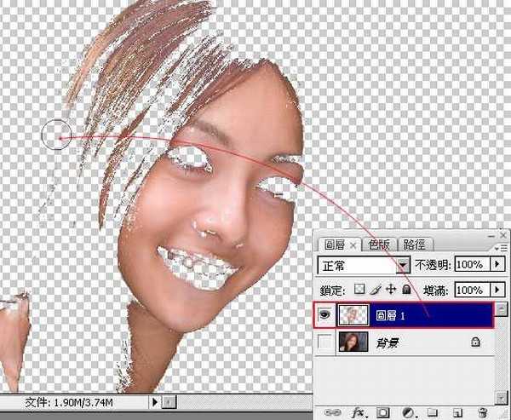Create new fill or adjustment layer
This screenshot has width=511, height=420.
click(408, 412)
